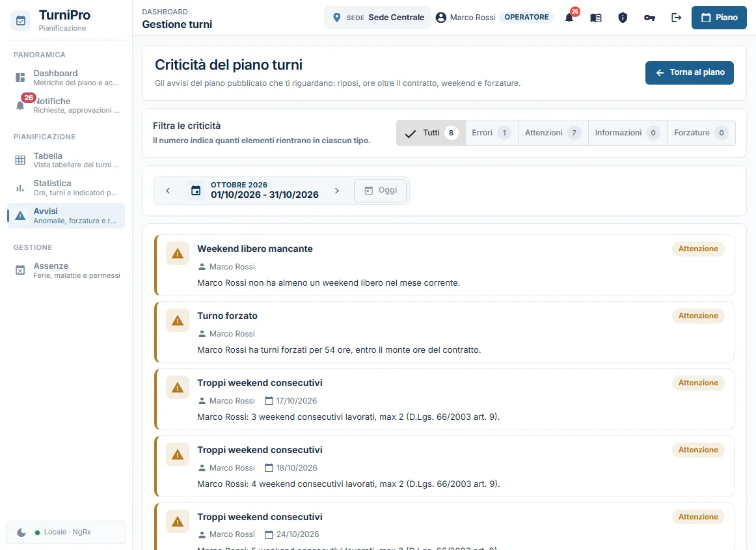Viewport: 756px width, 550px height.
Task: Open Assenze in the sidebar
Action: coord(66,270)
